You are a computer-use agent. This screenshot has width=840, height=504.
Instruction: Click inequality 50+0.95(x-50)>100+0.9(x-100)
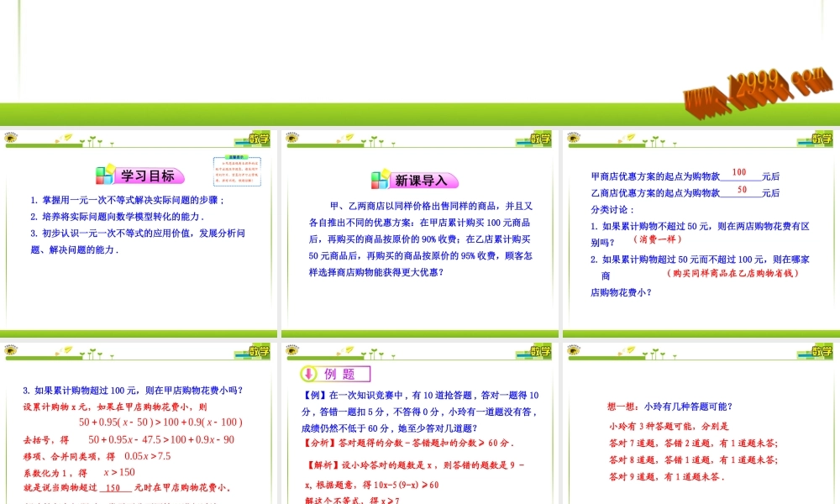click(x=160, y=422)
